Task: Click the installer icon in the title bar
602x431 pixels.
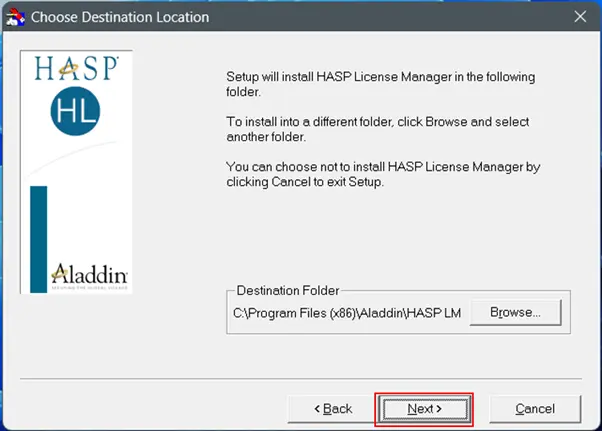Action: (16, 17)
